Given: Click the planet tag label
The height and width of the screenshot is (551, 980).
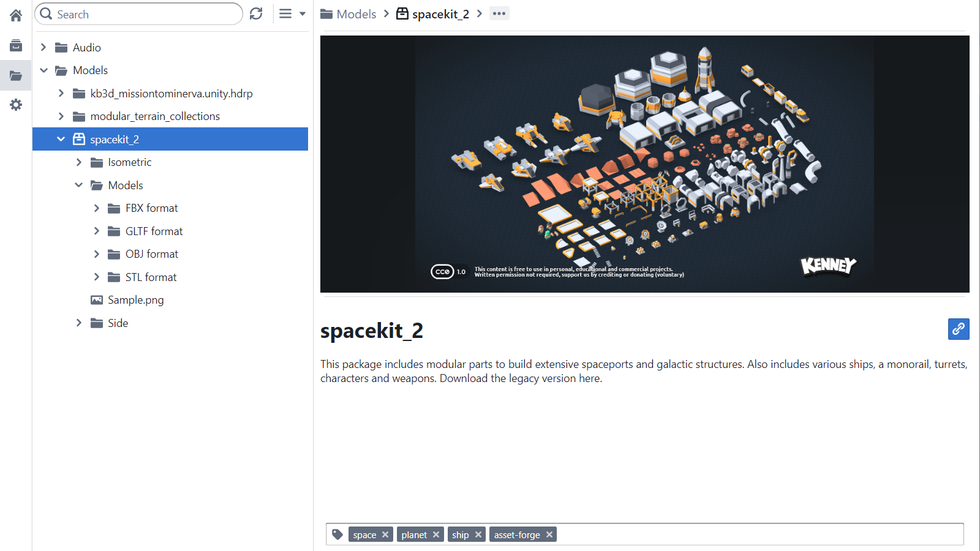Looking at the screenshot, I should pos(414,535).
